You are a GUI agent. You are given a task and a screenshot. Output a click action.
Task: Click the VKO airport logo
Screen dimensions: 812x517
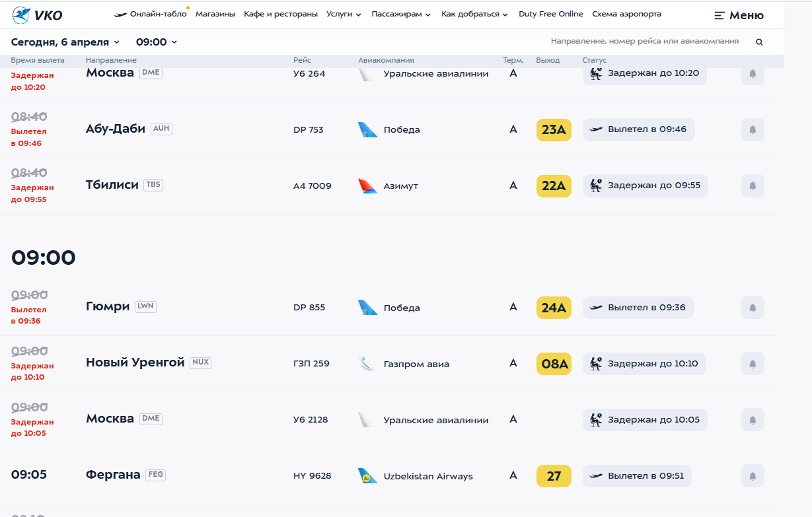pyautogui.click(x=37, y=15)
